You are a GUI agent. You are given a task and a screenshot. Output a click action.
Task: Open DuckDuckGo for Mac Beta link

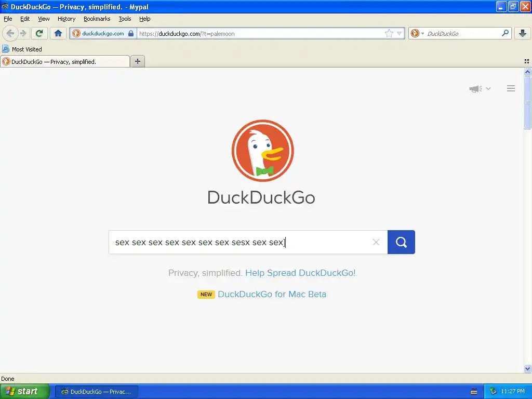pos(272,294)
